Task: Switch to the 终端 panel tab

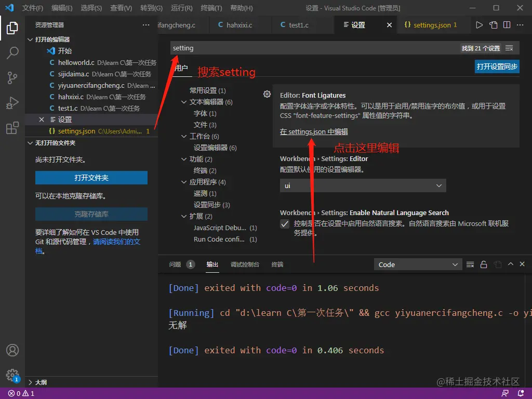Action: click(x=277, y=264)
